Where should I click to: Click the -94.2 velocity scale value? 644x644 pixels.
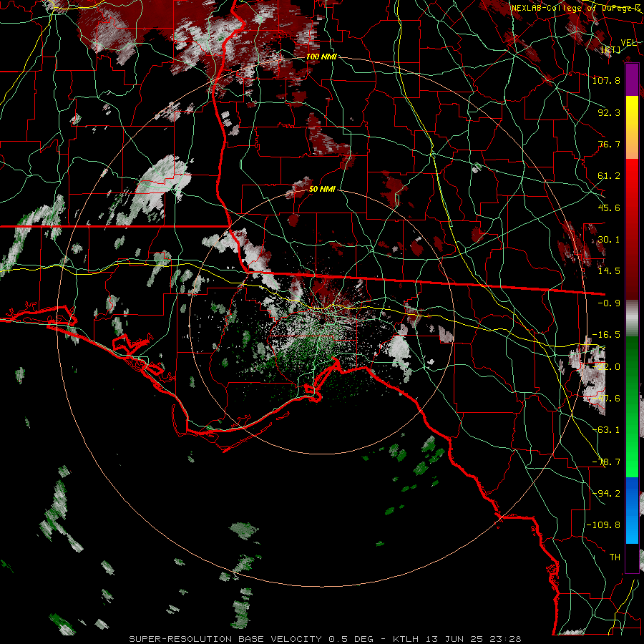[606, 493]
